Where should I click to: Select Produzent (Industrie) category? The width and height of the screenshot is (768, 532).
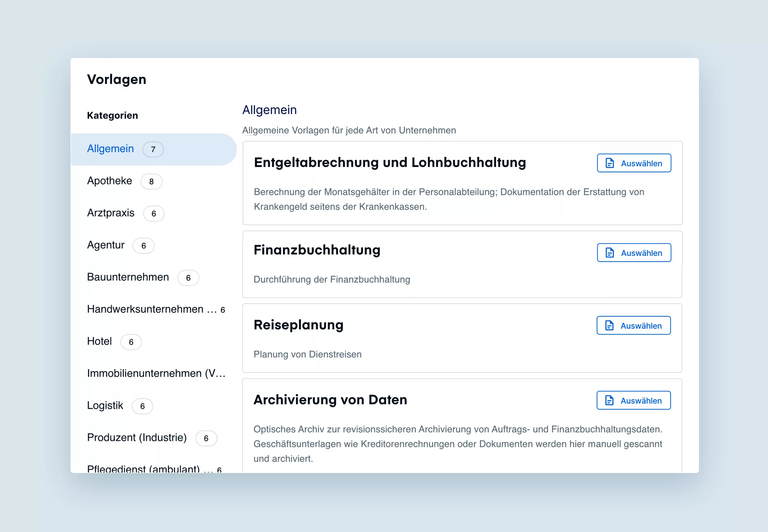point(154,438)
